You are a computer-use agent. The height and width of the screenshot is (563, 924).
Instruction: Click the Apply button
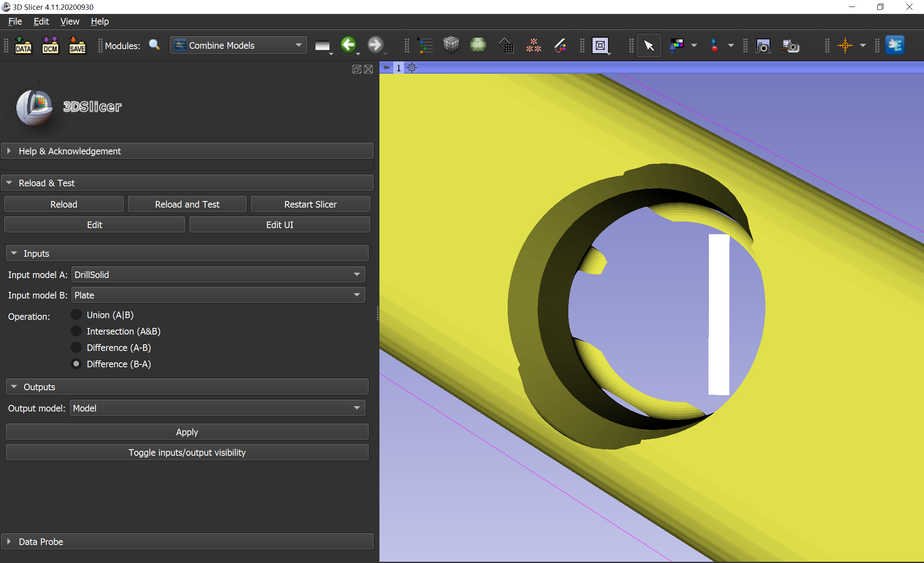pyautogui.click(x=187, y=432)
